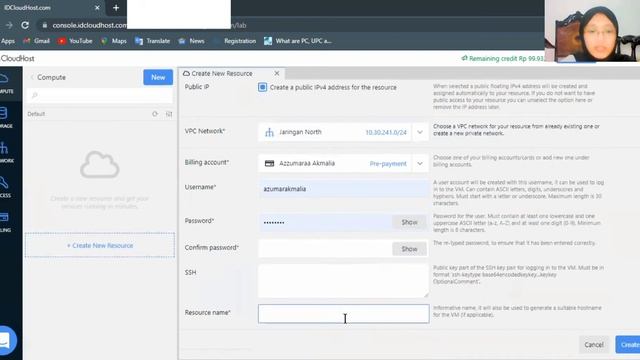Close the Create New Resource tab
Screen dimensions: 640x360
point(277,73)
